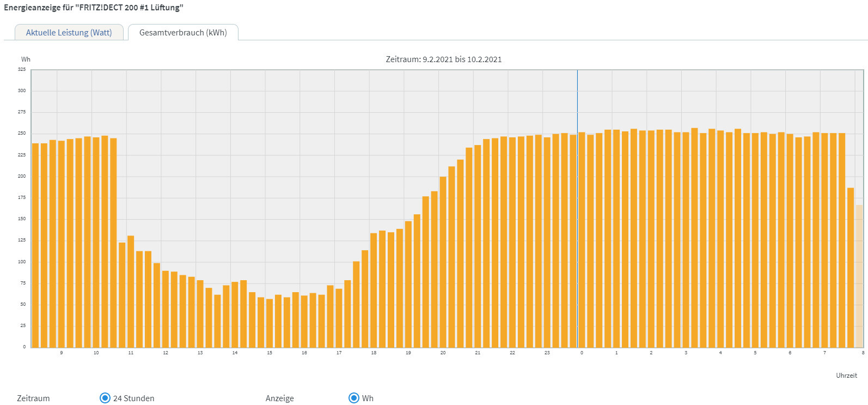Click the bar directly above hour label 20

coord(443,262)
